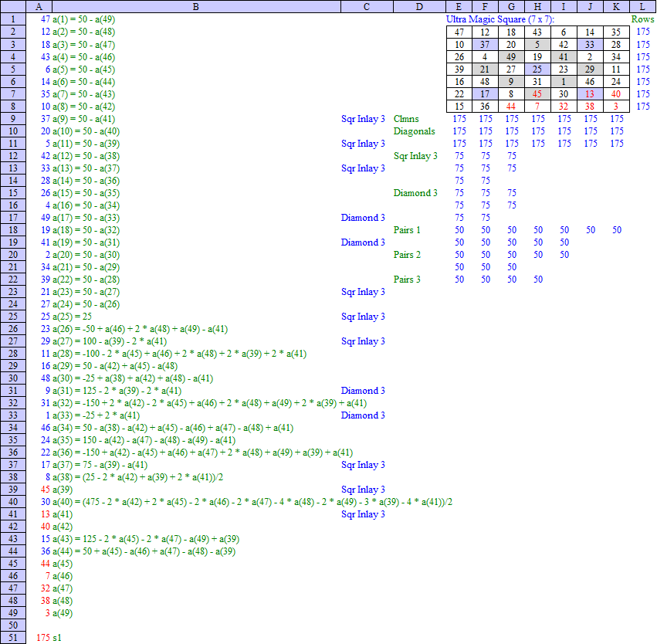657x644 pixels.
Task: Select the "Pairs 1" label
Action: (x=407, y=230)
